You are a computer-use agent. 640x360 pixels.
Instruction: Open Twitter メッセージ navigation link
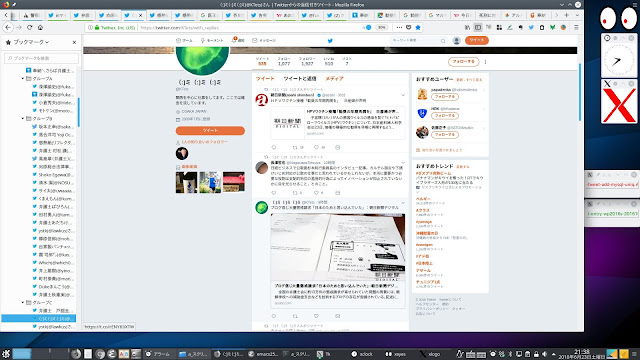pyautogui.click(x=264, y=40)
